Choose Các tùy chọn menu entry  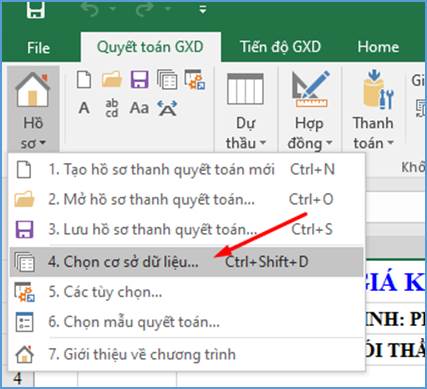pyautogui.click(x=186, y=292)
